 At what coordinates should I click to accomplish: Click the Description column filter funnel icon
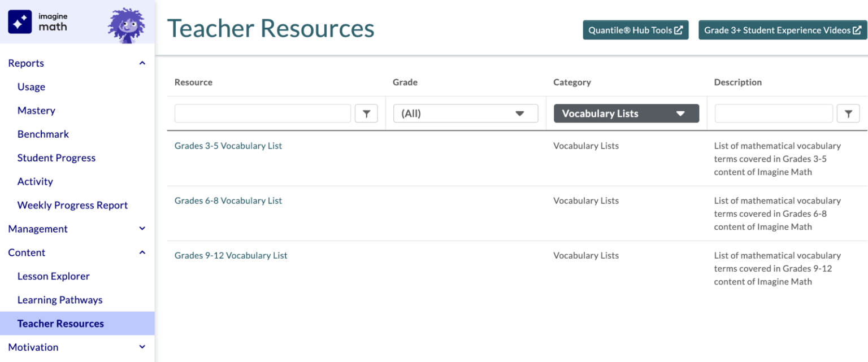[848, 114]
